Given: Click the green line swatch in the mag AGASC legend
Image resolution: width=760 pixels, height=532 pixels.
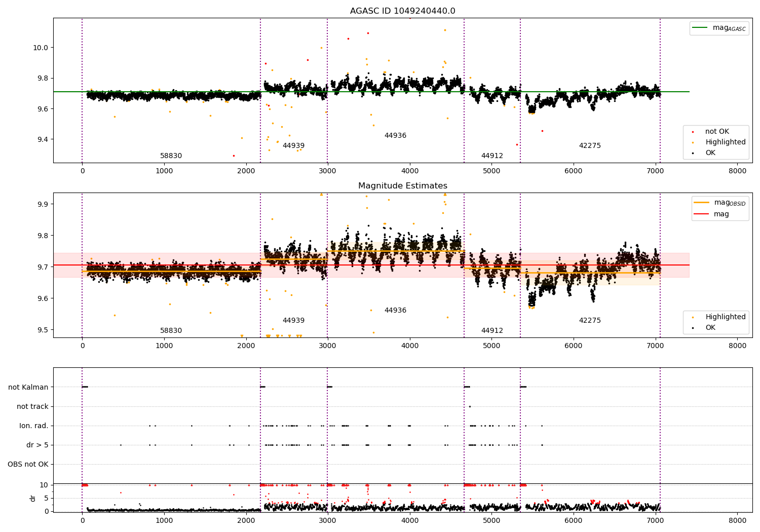Looking at the screenshot, I should pyautogui.click(x=700, y=28).
